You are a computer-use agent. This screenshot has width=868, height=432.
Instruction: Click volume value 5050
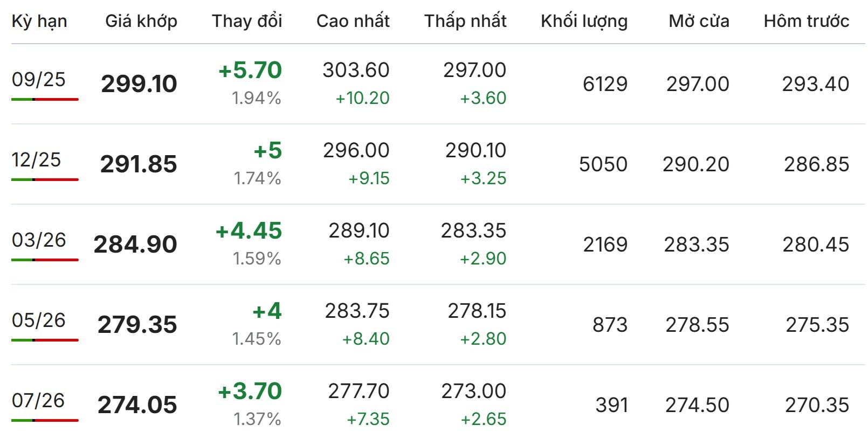tap(603, 164)
